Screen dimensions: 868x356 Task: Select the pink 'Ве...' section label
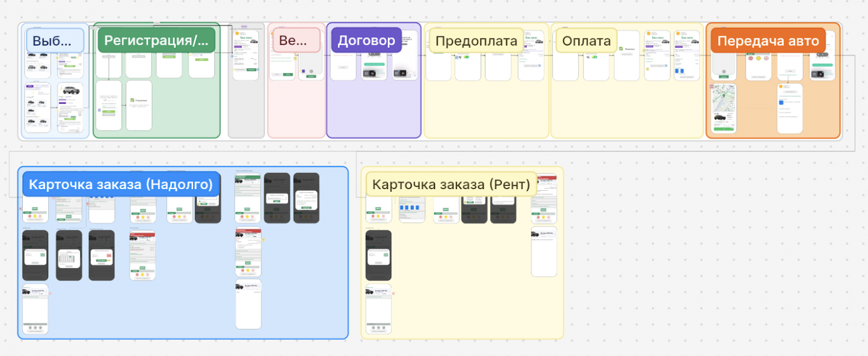click(297, 41)
